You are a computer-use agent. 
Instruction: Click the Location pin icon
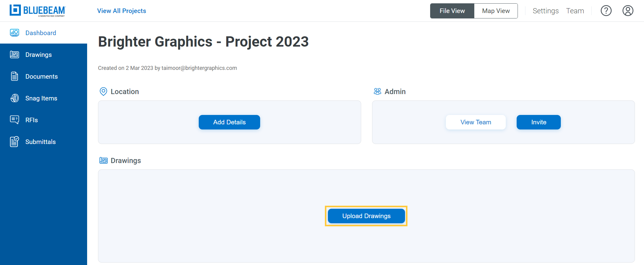[103, 91]
